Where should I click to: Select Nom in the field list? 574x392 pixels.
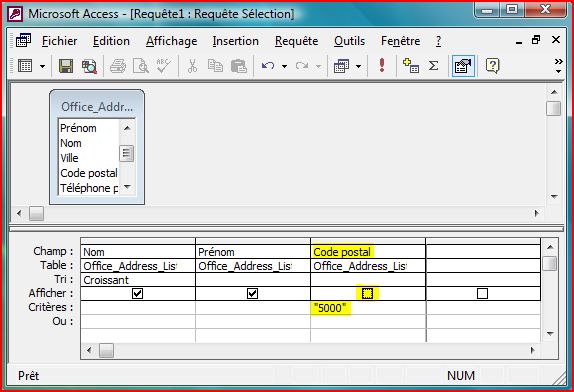pyautogui.click(x=71, y=143)
